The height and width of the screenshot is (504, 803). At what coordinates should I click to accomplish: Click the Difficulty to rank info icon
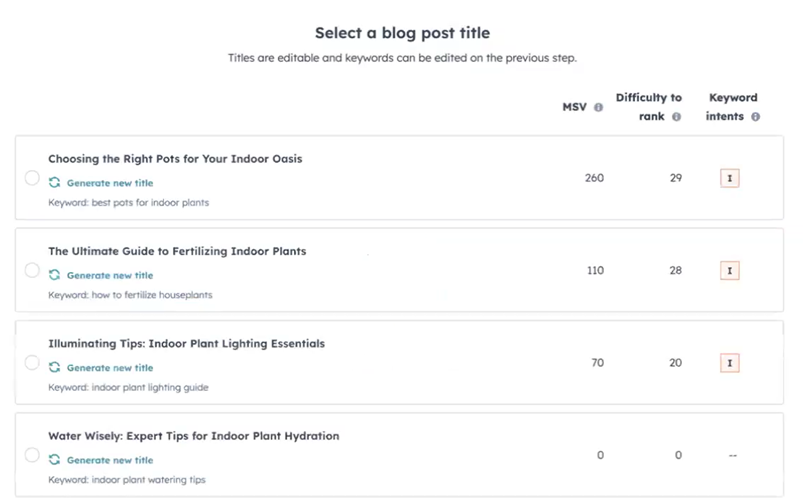pyautogui.click(x=677, y=117)
